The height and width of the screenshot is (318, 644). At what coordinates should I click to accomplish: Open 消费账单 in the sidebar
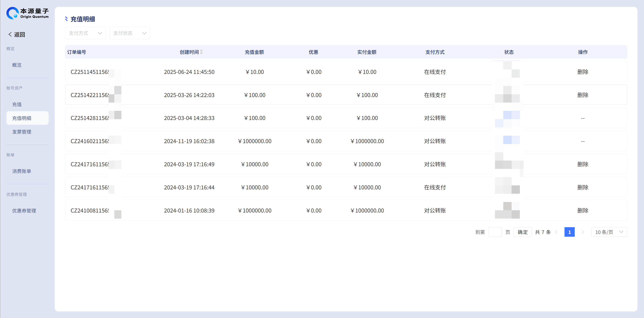(22, 171)
